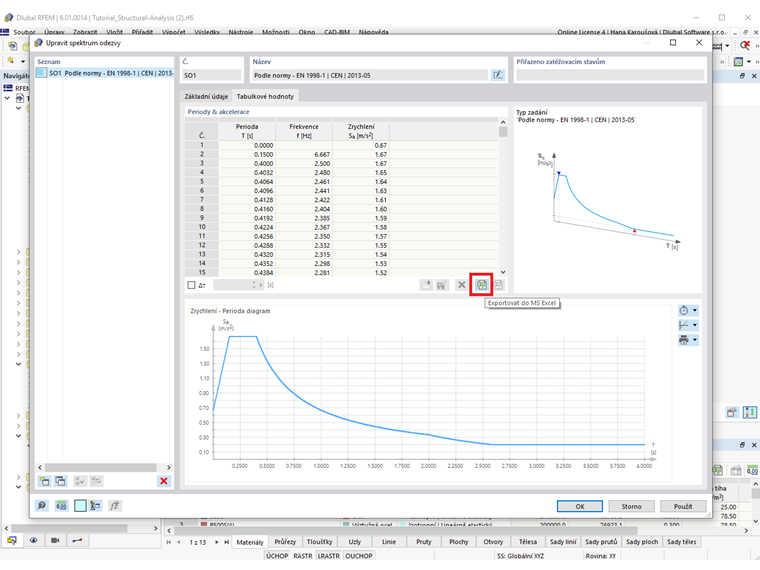Click the cyan color swatch in dialog footer
This screenshot has width=760, height=570.
[80, 506]
